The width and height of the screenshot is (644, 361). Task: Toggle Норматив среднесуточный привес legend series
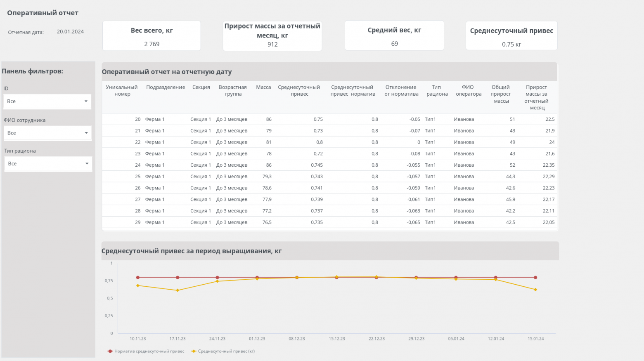(146, 352)
